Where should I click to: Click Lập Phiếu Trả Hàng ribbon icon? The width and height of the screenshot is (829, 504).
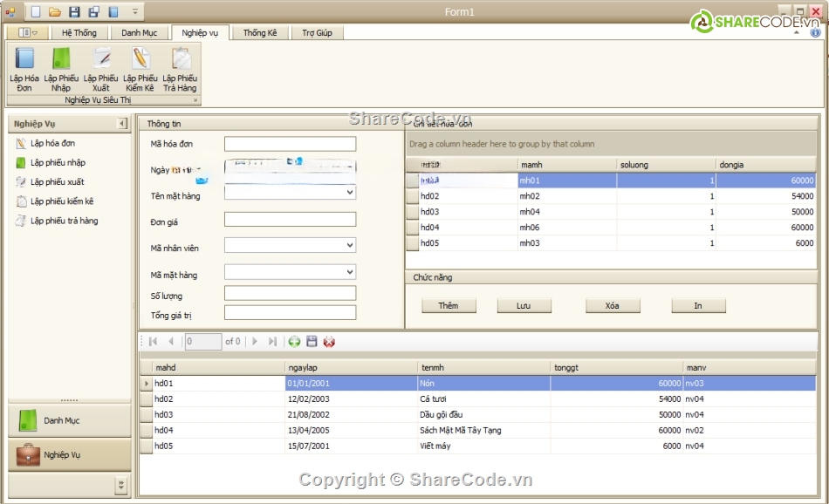(x=180, y=69)
